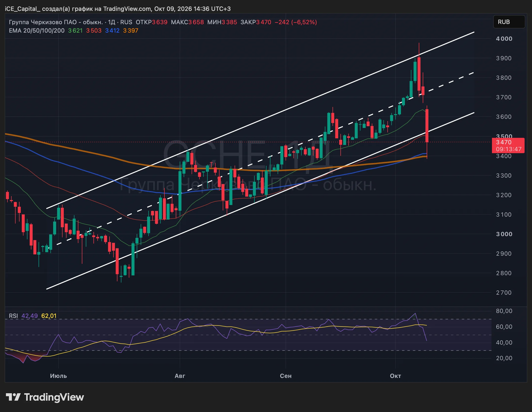Click the RSI moving average value 62,01
Screen dimensions: 532x412
49,316
